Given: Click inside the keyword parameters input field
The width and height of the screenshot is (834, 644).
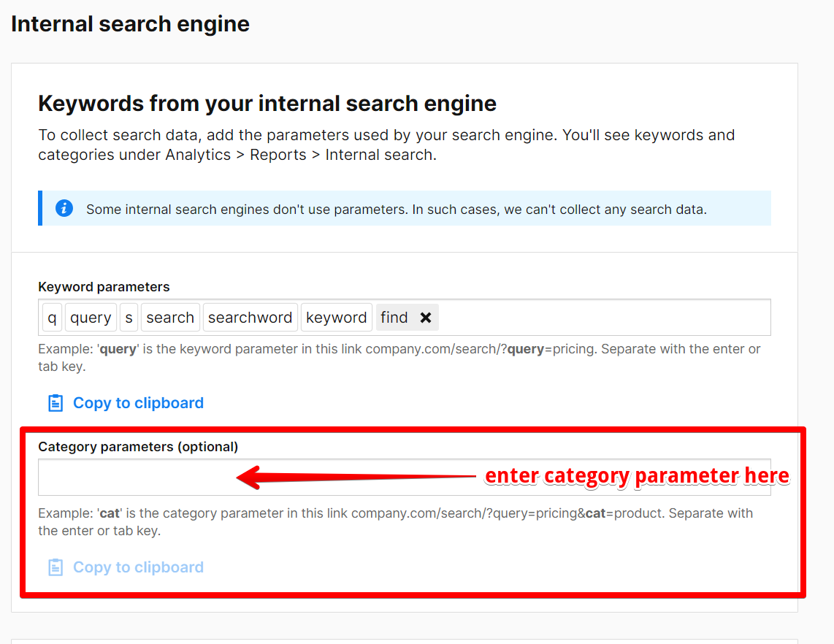Looking at the screenshot, I should [584, 317].
